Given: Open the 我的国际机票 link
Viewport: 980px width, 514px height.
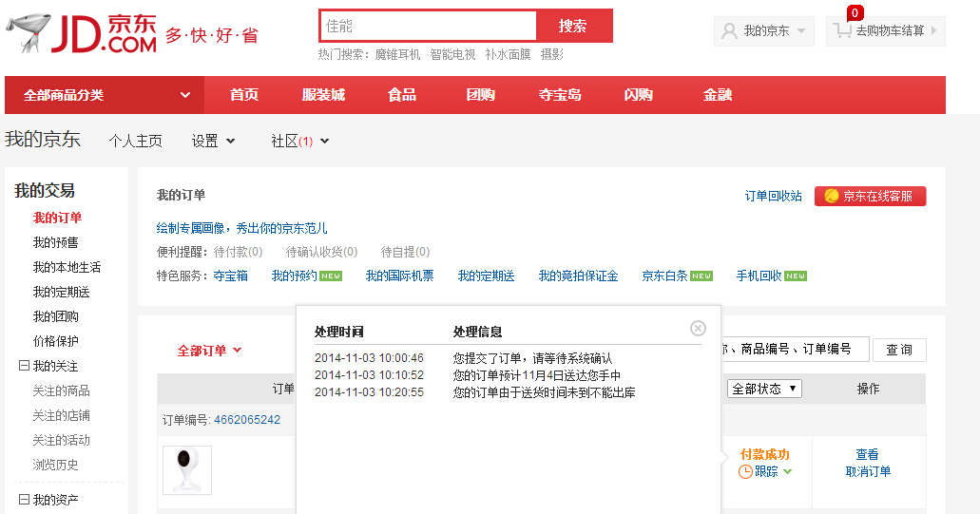Looking at the screenshot, I should coord(399,276).
